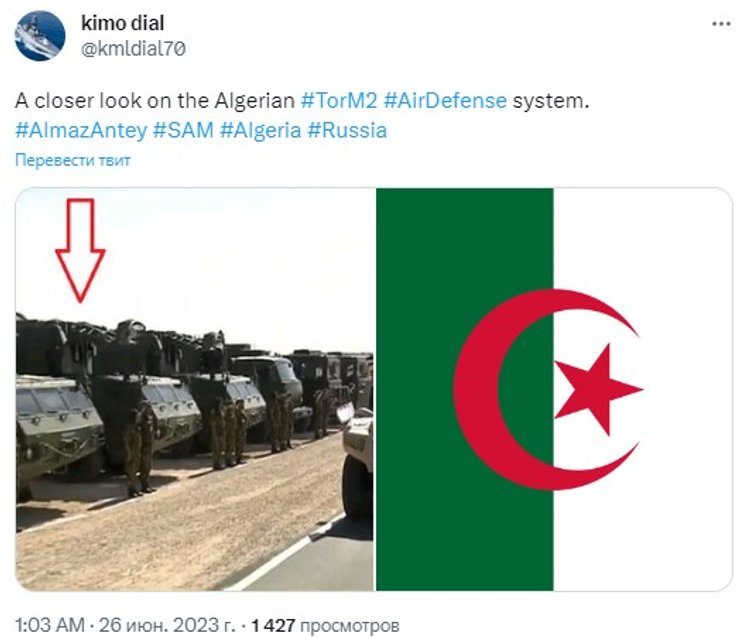Click the 1 427 просмотров view count
The image size is (740, 638).
pos(325,626)
